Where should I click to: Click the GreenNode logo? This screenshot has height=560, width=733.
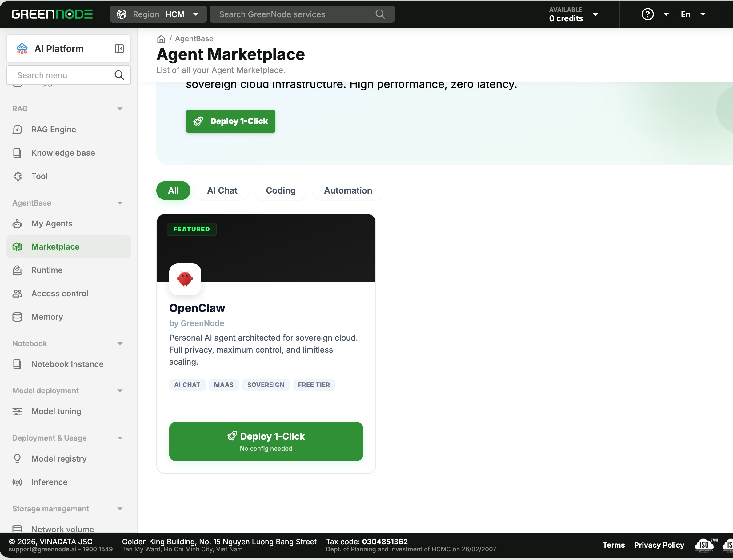(53, 14)
